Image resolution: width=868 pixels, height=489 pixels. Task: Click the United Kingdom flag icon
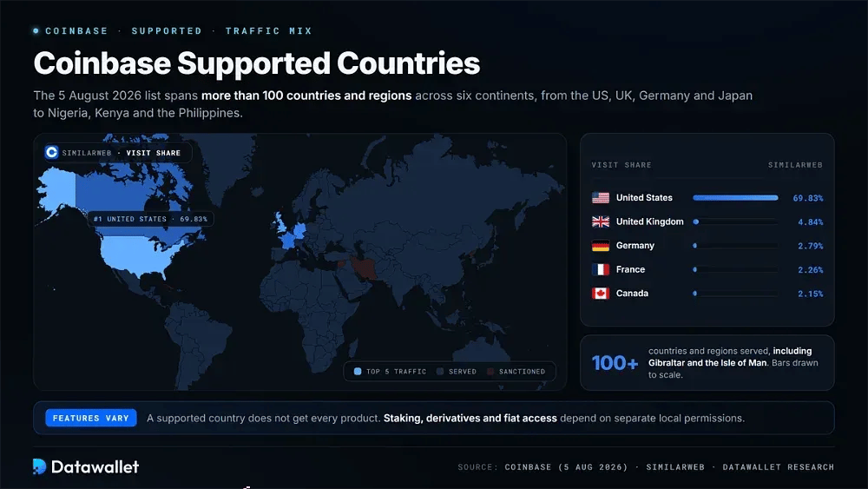click(x=601, y=221)
